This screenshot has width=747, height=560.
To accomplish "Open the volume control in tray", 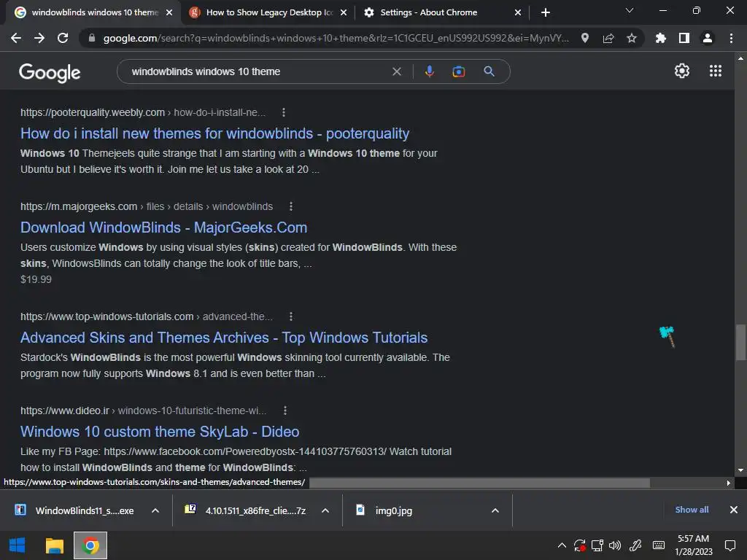I will pyautogui.click(x=614, y=545).
